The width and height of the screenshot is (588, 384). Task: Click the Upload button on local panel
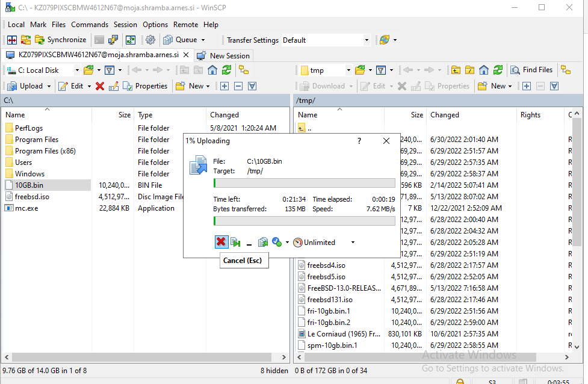(x=28, y=85)
